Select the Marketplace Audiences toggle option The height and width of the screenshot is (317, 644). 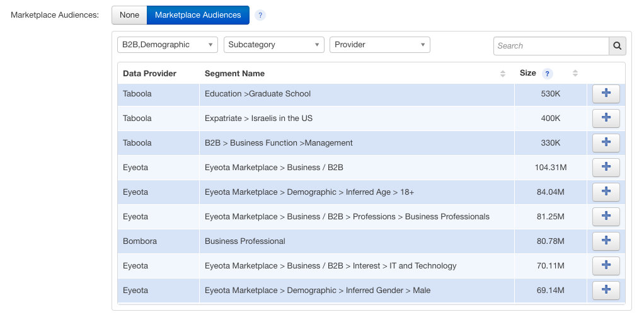pyautogui.click(x=198, y=15)
